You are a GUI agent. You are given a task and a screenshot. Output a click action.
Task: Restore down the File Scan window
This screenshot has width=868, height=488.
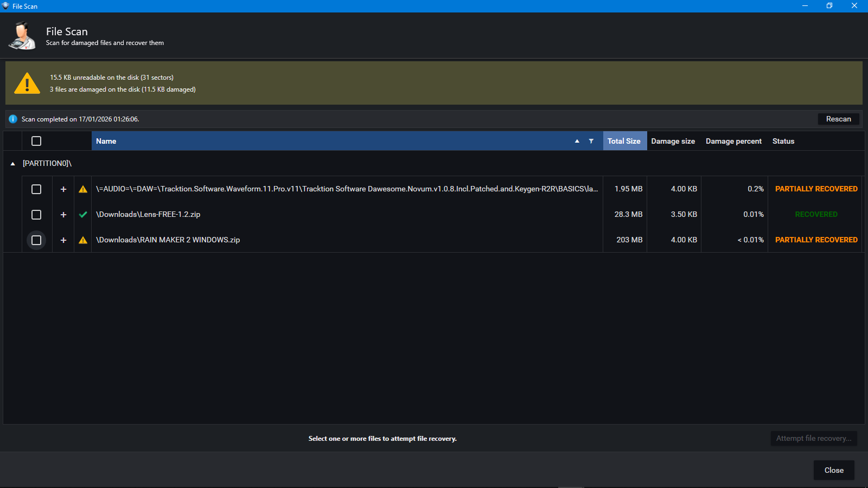coord(829,6)
